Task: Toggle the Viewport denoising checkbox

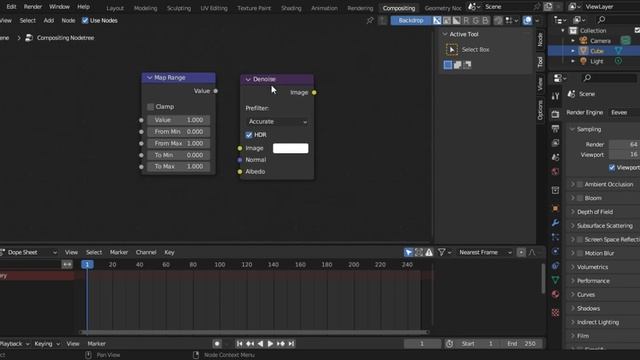Action: tap(612, 167)
